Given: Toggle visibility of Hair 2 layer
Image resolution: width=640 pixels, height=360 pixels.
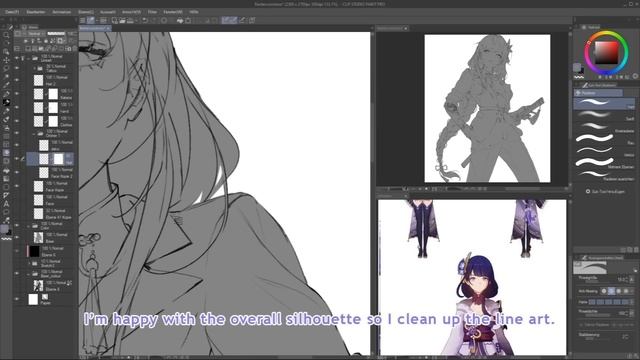Looking at the screenshot, I should [17, 80].
